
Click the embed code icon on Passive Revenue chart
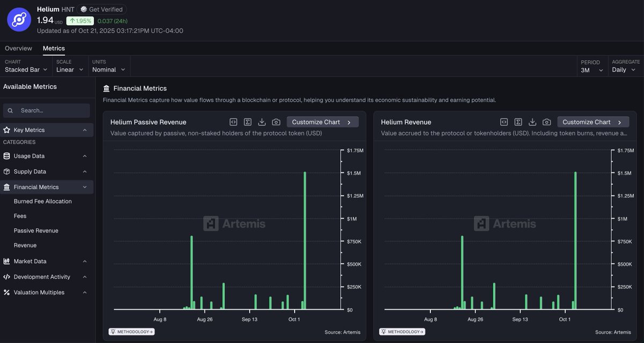[233, 122]
